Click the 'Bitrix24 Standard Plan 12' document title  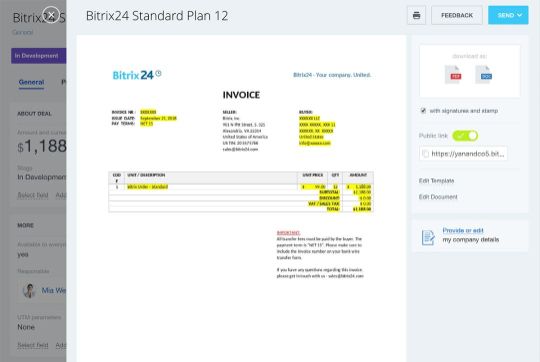point(157,16)
